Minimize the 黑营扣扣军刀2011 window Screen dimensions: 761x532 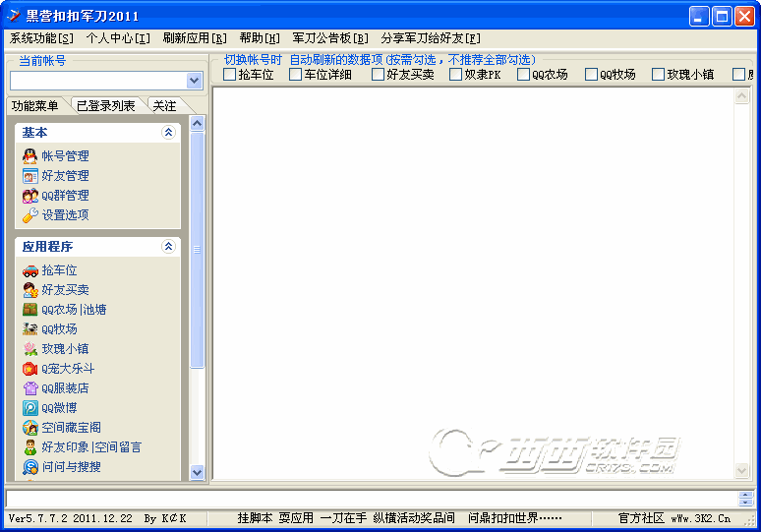click(x=699, y=17)
